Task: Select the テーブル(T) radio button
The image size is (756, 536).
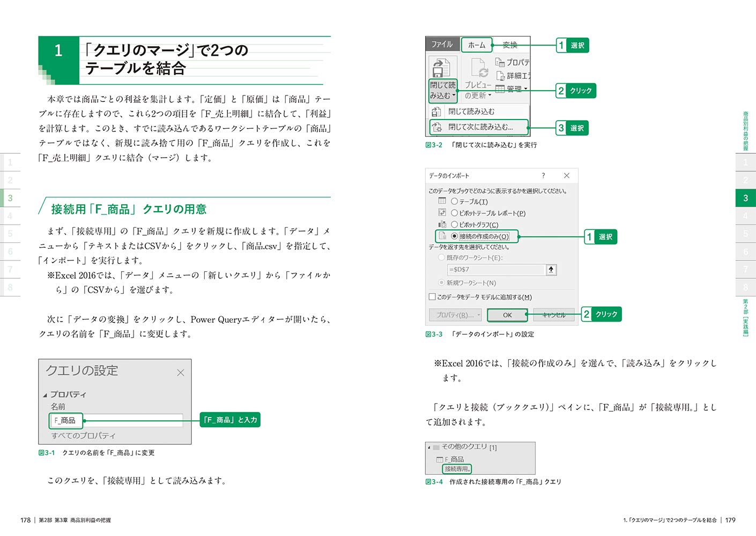Action: [x=454, y=202]
